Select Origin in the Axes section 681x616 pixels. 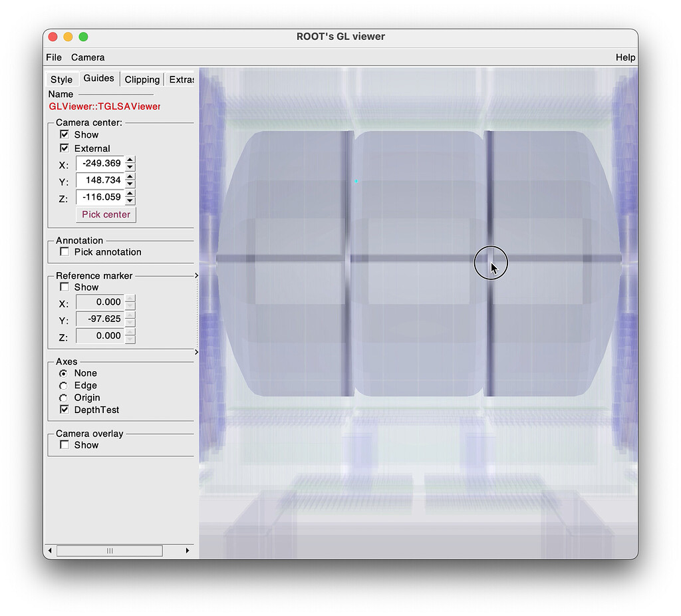click(x=63, y=397)
